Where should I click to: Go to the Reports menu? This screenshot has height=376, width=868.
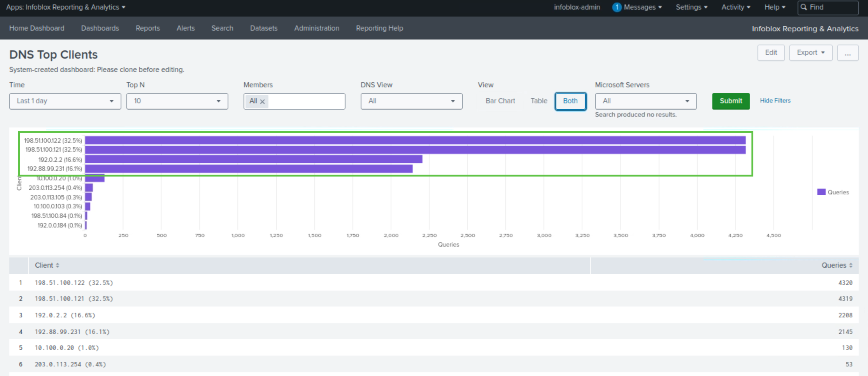coord(148,28)
